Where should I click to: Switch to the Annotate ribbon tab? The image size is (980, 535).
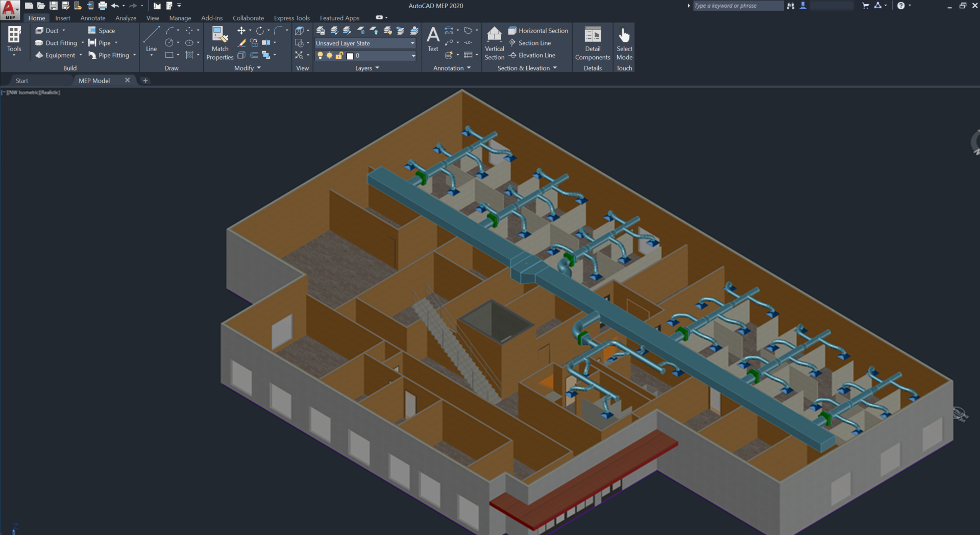[x=93, y=18]
